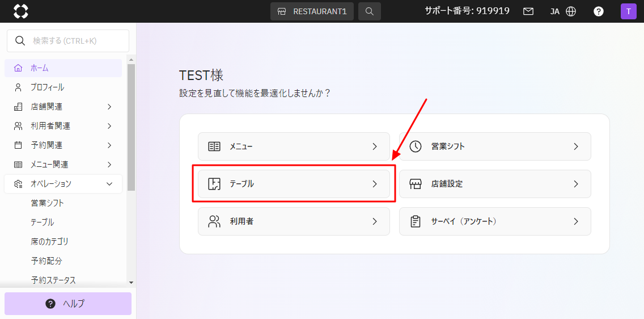Click the clipboard icon on サーベイ card
The image size is (644, 319).
[416, 221]
